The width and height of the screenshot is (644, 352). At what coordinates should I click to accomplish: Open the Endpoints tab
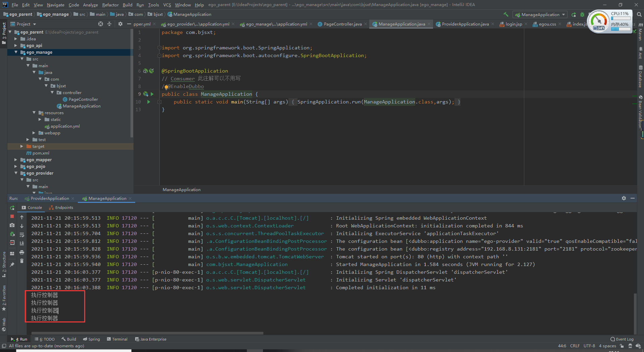point(61,208)
